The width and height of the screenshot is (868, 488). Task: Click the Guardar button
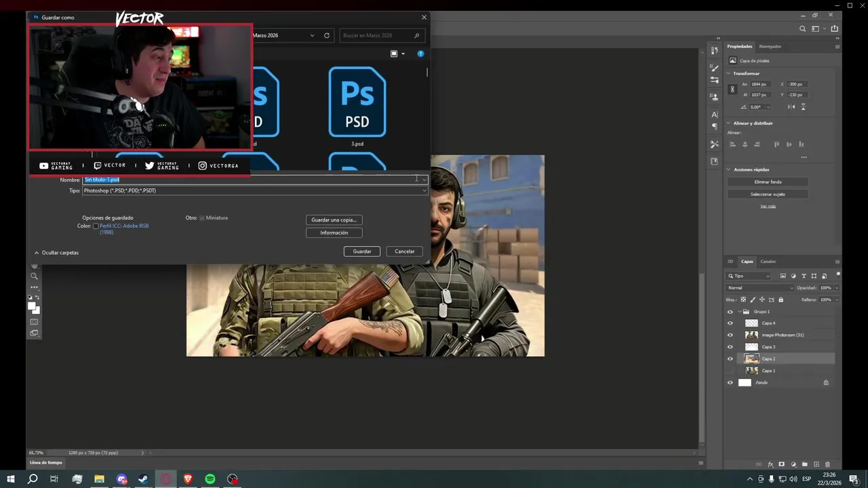click(x=362, y=251)
